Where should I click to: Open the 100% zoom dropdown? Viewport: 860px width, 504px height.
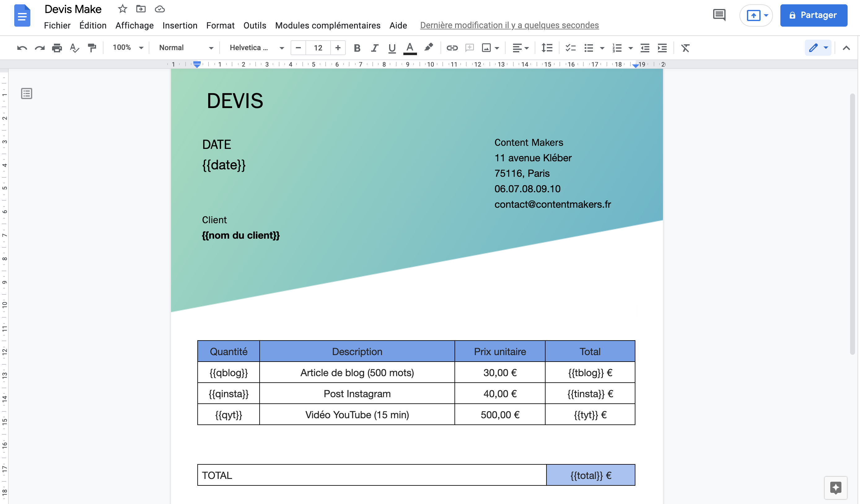[x=128, y=48]
